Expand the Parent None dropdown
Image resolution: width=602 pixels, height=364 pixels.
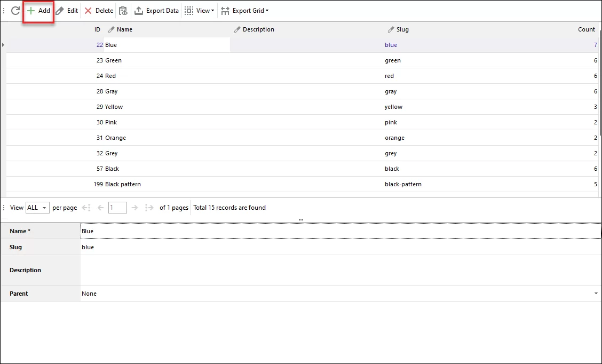point(596,294)
